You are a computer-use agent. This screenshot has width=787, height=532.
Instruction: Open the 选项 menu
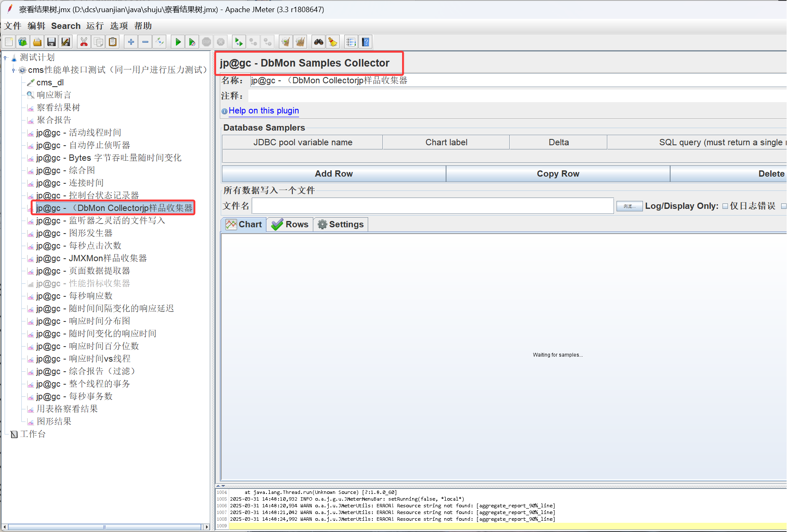(119, 26)
